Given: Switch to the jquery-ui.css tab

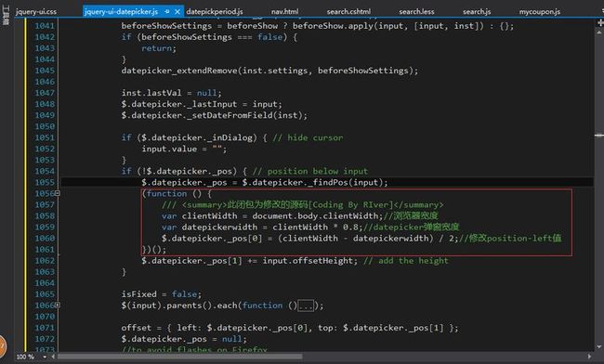Looking at the screenshot, I should click(x=36, y=12).
